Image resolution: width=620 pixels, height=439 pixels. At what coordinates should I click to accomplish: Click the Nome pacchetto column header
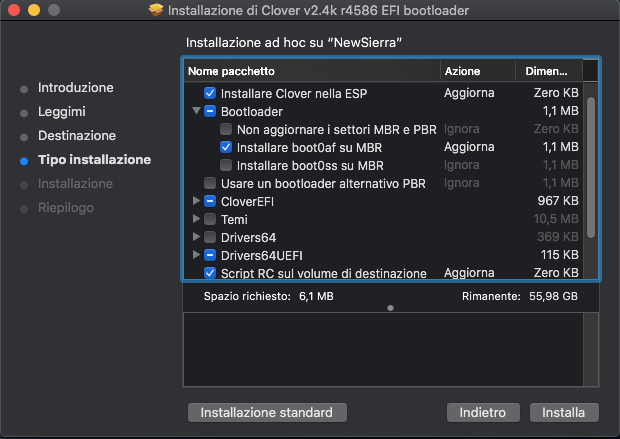tap(312, 71)
